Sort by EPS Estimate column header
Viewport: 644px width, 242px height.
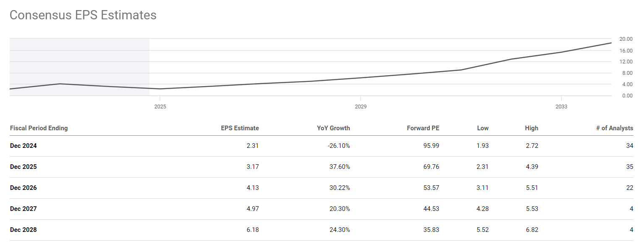point(240,128)
